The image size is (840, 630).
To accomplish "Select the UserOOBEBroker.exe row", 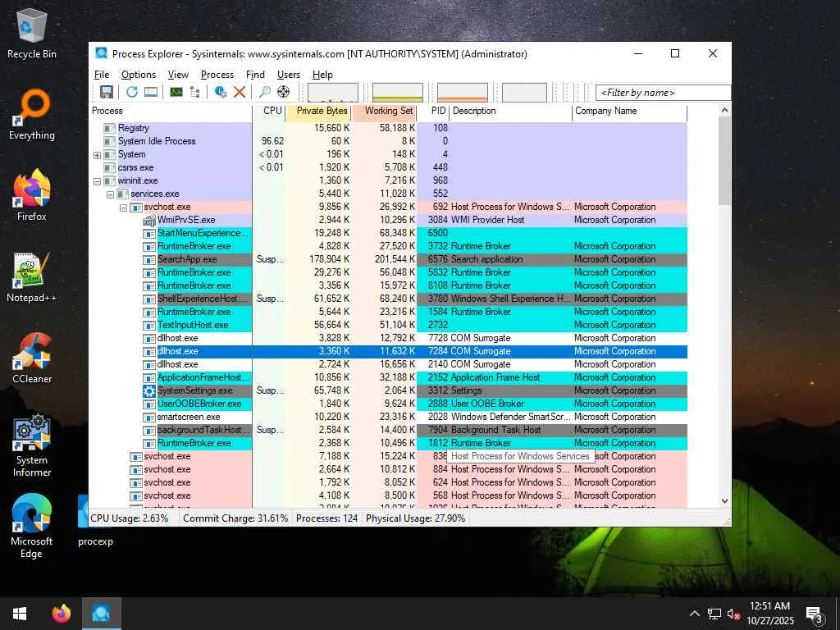I will 388,404.
